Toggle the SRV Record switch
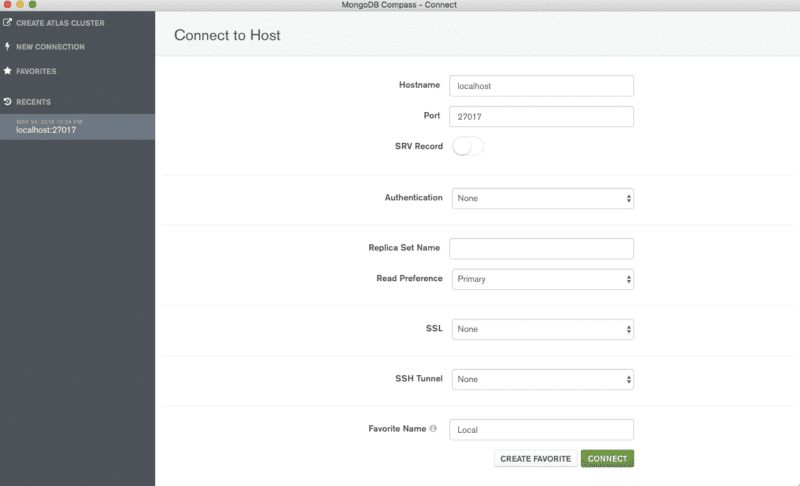The image size is (800, 486). pyautogui.click(x=467, y=146)
